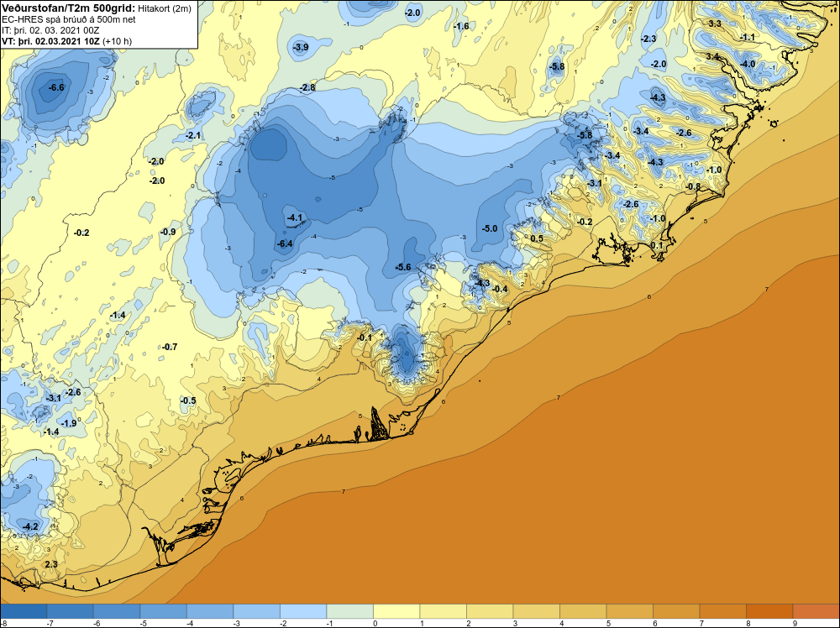Select the -2.3 temperature label
The image size is (840, 628).
click(x=648, y=39)
